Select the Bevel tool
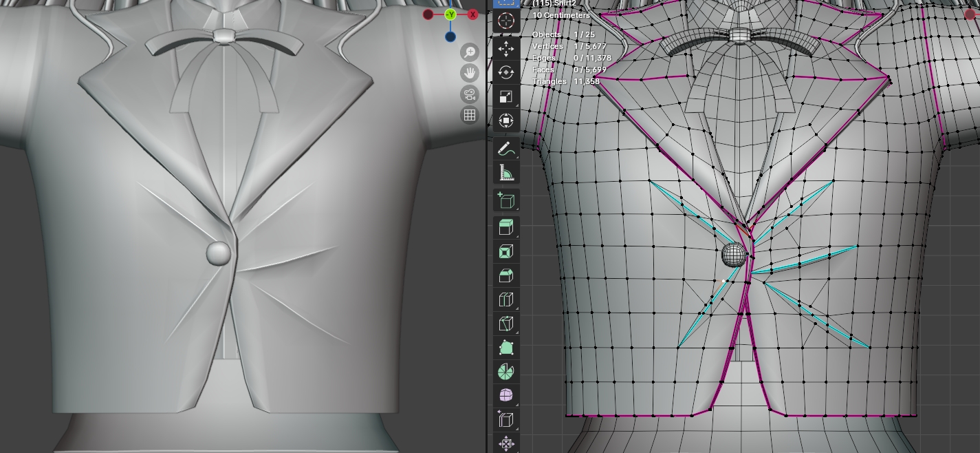This screenshot has height=453, width=980. pos(506,275)
